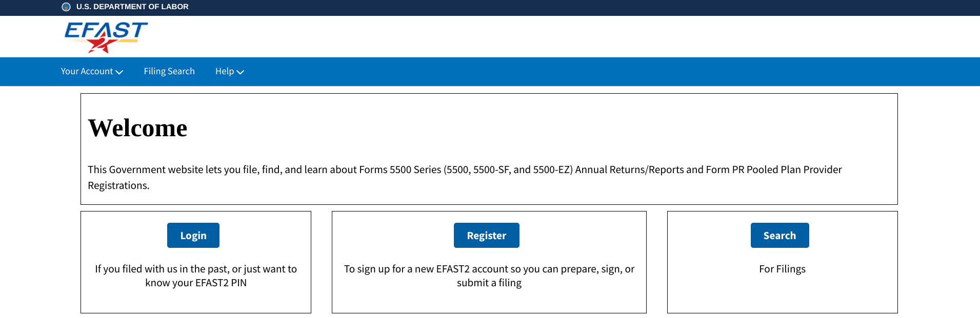This screenshot has width=980, height=318.
Task: Click the U.S. DEPARTMENT OF LABOR header text
Action: point(132,7)
